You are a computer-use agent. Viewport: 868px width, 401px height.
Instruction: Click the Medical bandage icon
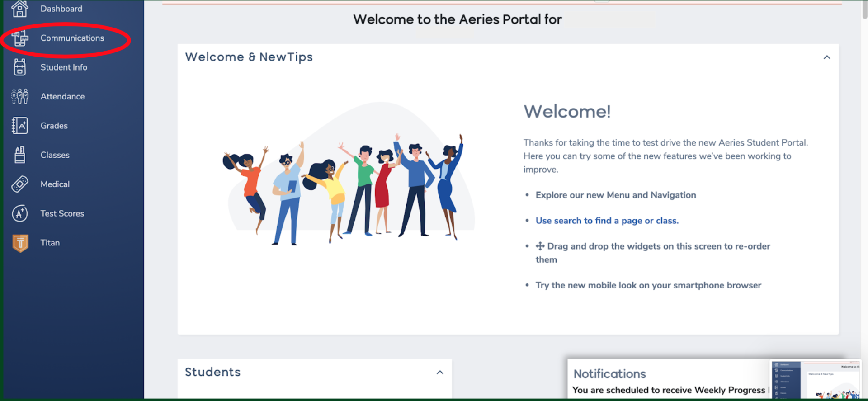(x=20, y=184)
